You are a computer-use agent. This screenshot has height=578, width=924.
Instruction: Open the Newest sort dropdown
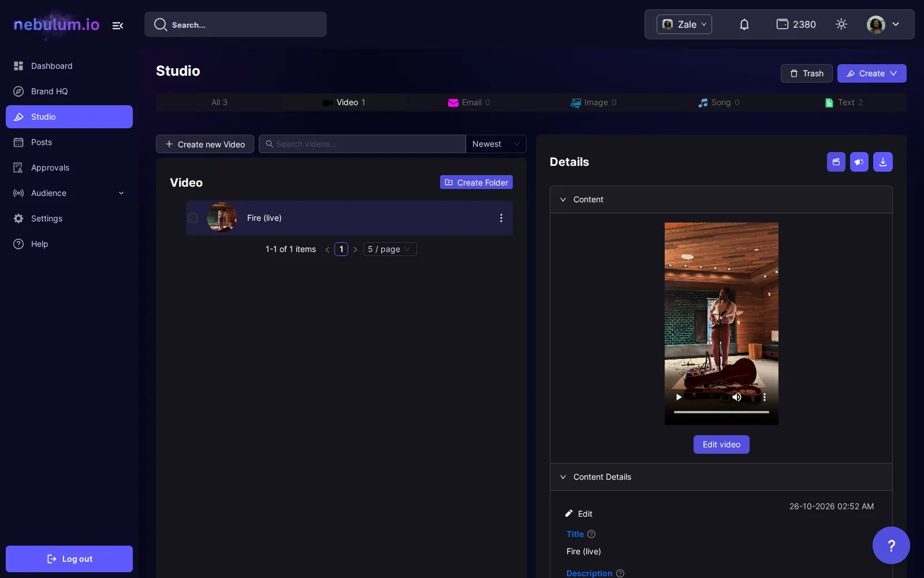click(x=496, y=144)
